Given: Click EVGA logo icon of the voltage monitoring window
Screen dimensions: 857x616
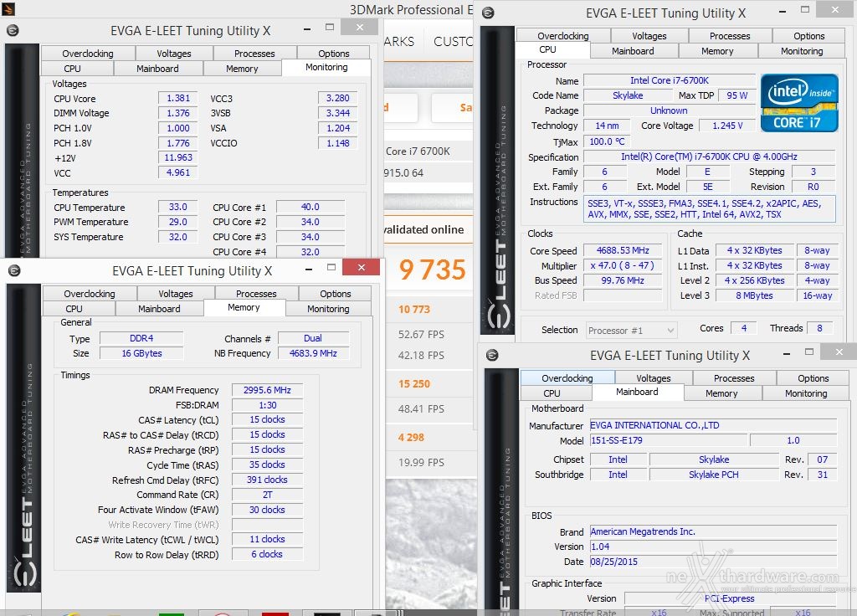Looking at the screenshot, I should [13, 31].
